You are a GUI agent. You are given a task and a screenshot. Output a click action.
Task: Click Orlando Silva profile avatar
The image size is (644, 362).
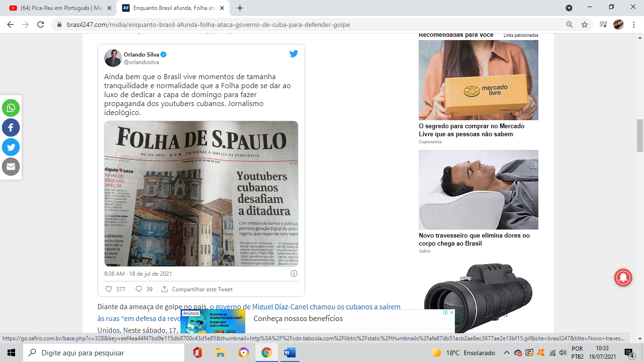click(113, 58)
